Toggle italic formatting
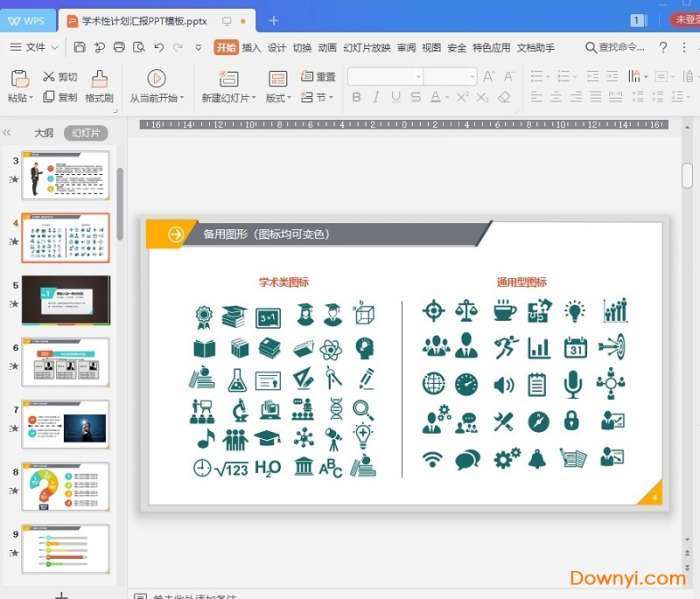Viewport: 700px width, 599px height. tap(376, 97)
